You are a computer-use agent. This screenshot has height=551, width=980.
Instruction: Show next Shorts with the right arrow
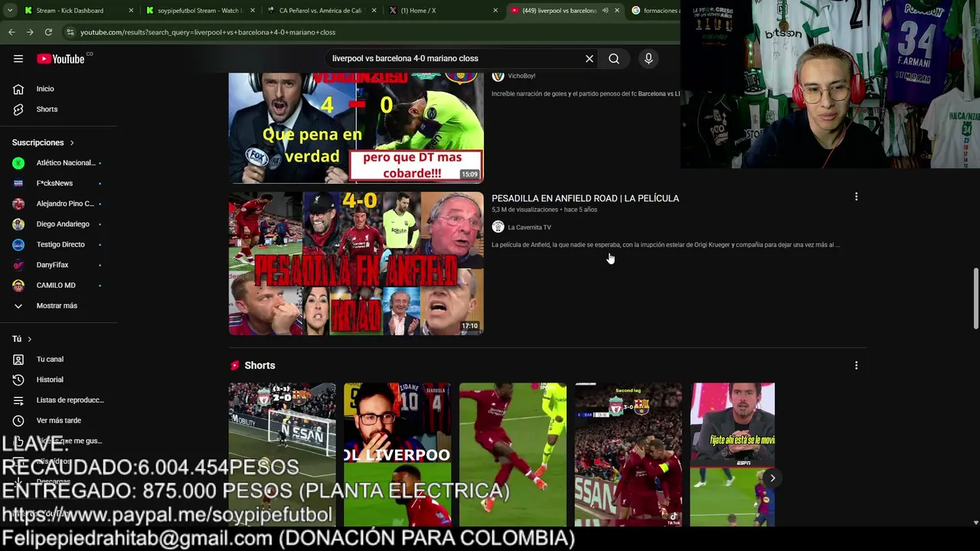tap(773, 478)
